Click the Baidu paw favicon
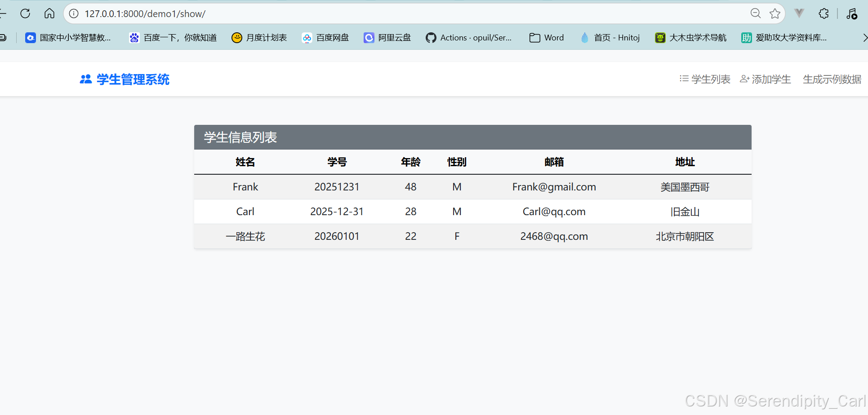The image size is (868, 415). (x=134, y=38)
